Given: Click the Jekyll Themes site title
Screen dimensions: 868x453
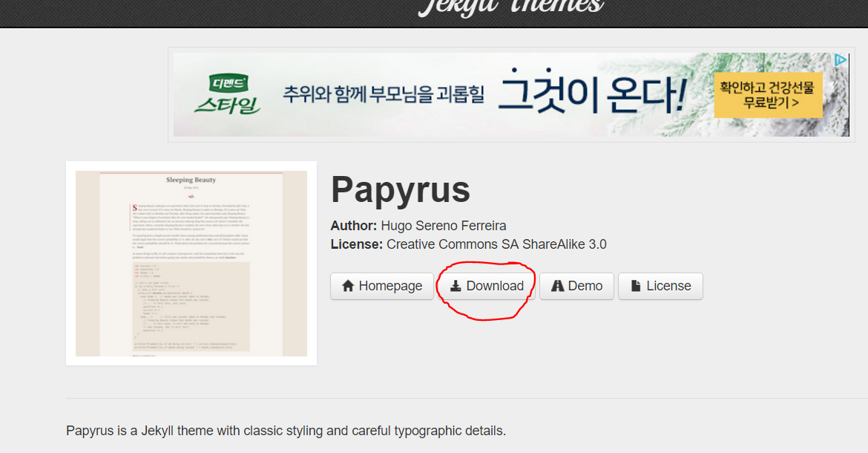Looking at the screenshot, I should pyautogui.click(x=510, y=7).
